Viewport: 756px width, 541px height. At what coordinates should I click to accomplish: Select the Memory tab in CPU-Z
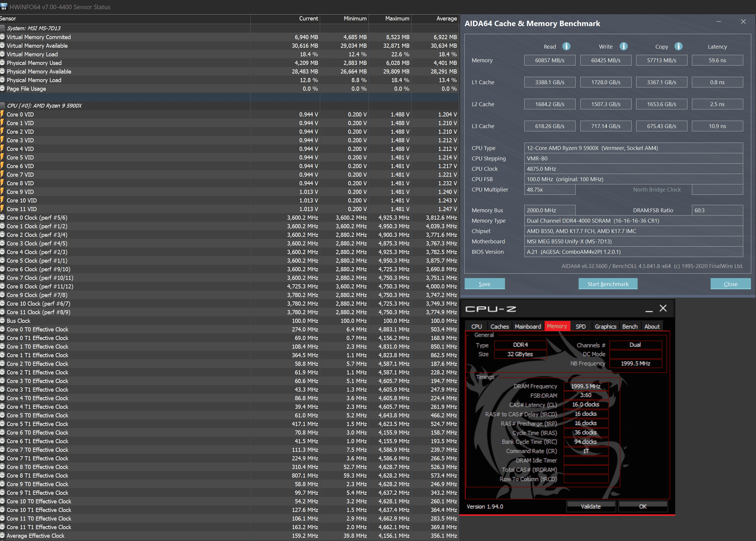pos(557,326)
